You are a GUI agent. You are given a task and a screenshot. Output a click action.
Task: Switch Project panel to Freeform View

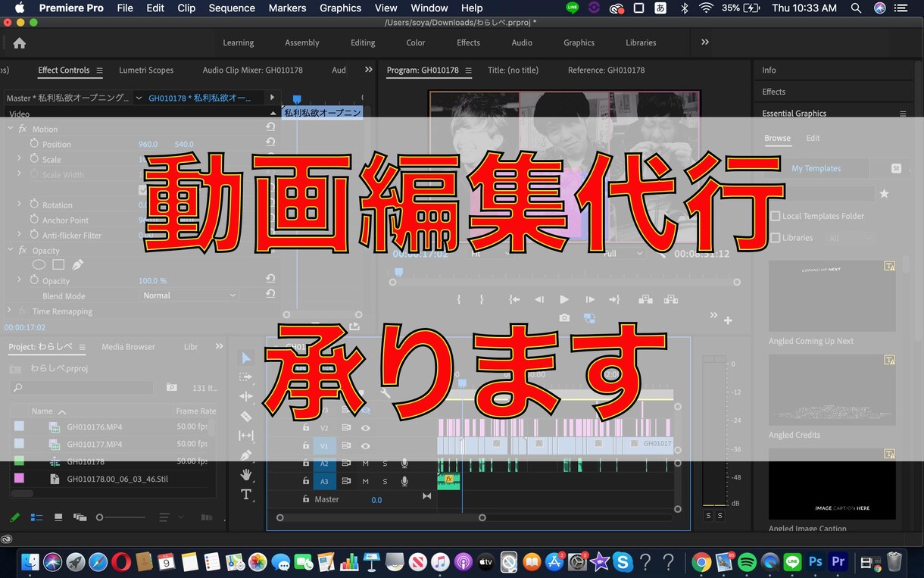point(80,517)
